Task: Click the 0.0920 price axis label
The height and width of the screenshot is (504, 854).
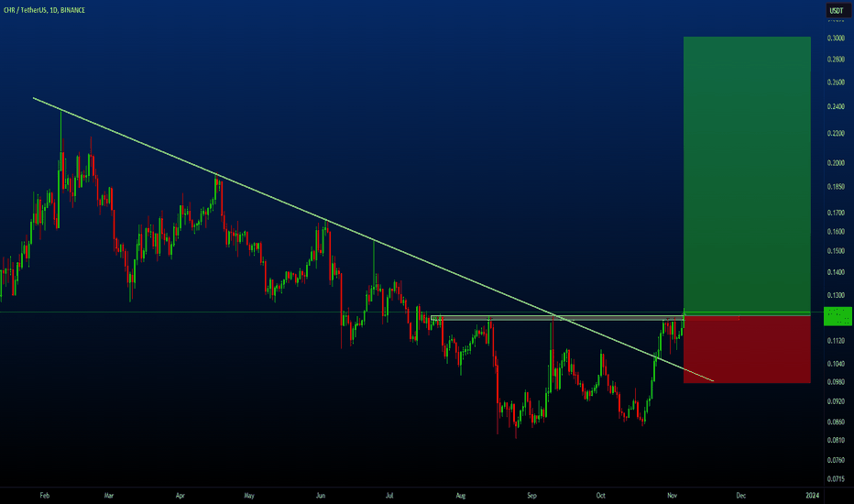Action: pyautogui.click(x=836, y=401)
